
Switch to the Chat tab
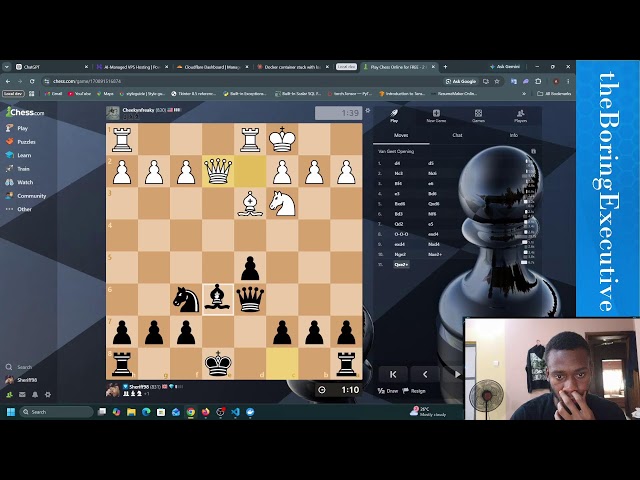pos(457,135)
